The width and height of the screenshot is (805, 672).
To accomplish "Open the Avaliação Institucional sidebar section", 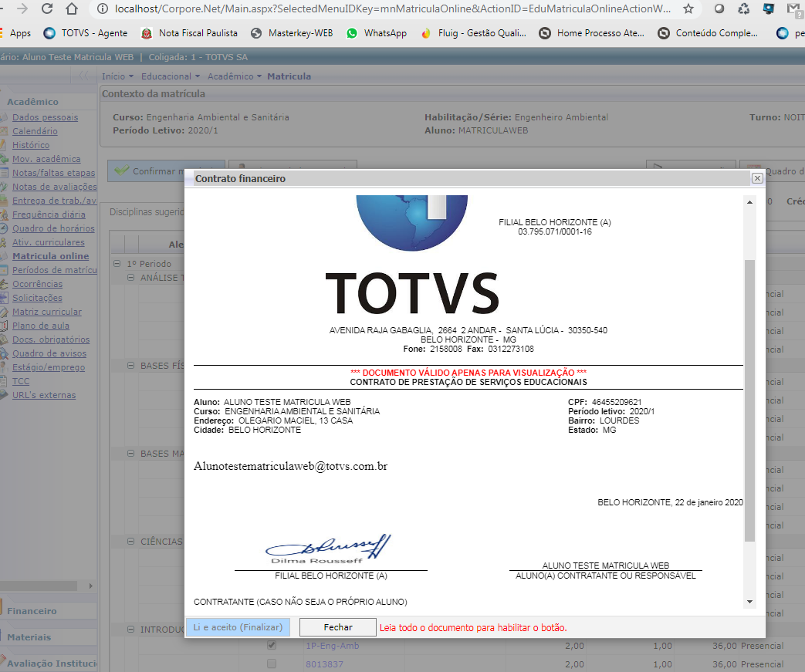I will pyautogui.click(x=52, y=664).
